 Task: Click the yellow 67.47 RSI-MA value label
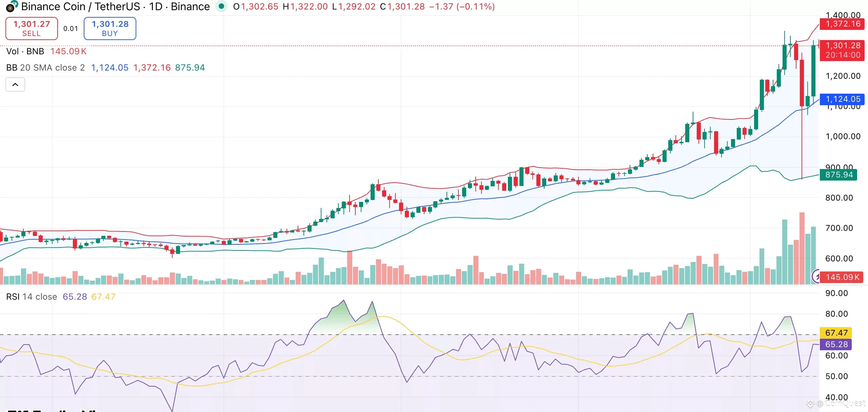(835, 333)
